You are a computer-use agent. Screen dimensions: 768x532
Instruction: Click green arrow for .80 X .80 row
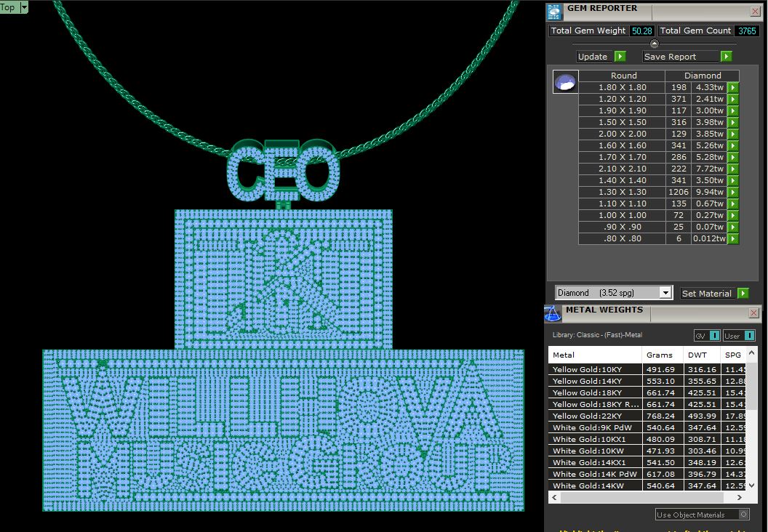pos(733,239)
